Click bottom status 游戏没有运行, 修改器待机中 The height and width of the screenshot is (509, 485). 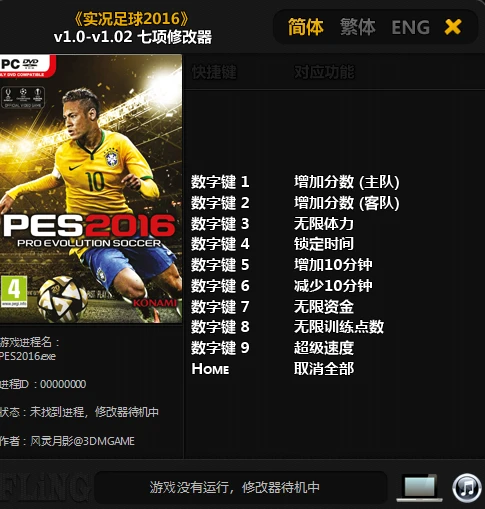coord(234,487)
